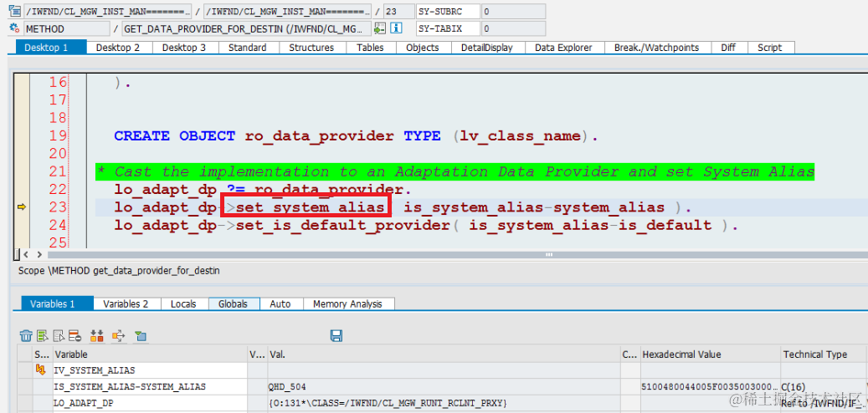Select the Variables 1 tab

(58, 304)
